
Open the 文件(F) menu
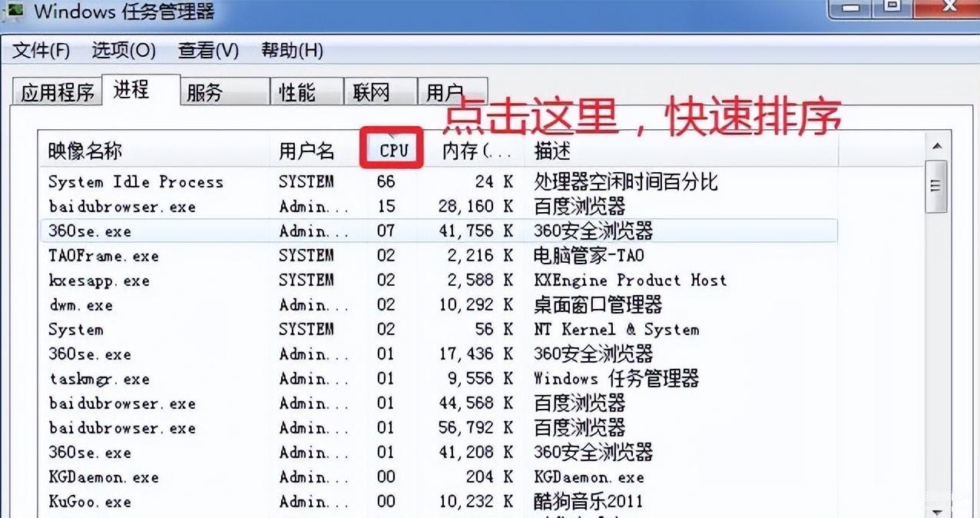(41, 51)
